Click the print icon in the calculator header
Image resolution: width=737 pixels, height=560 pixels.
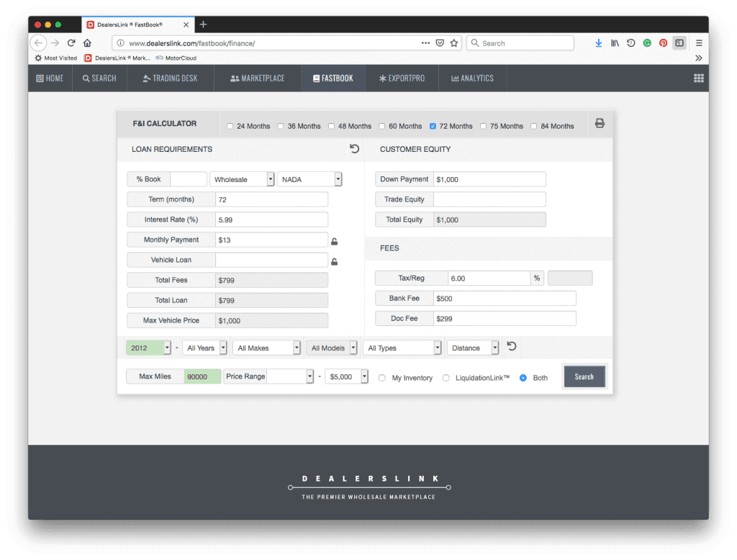600,123
